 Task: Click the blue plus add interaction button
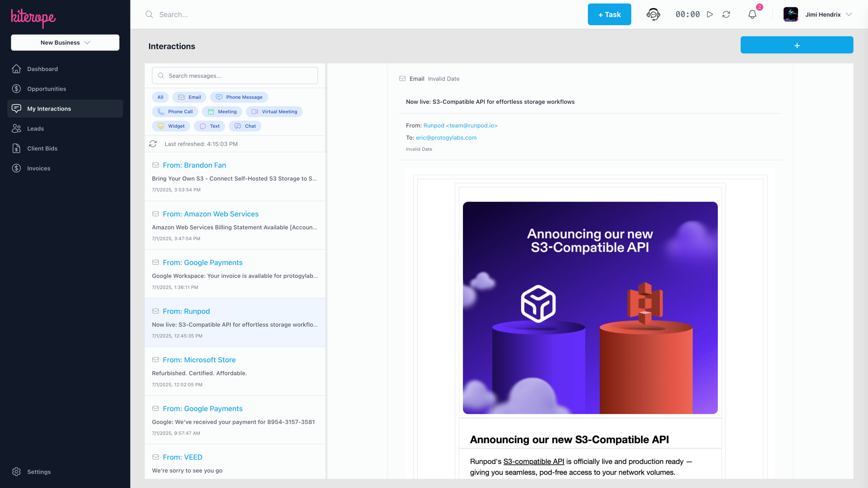point(797,45)
